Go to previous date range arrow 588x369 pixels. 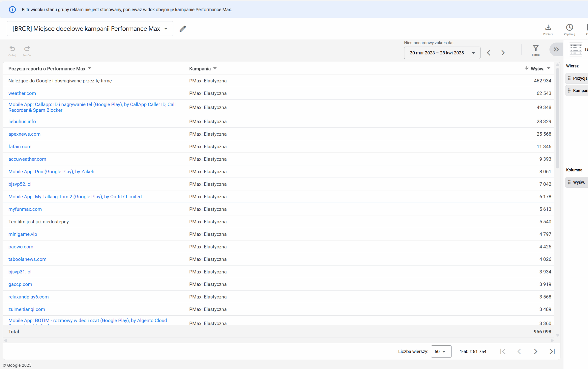coord(489,53)
